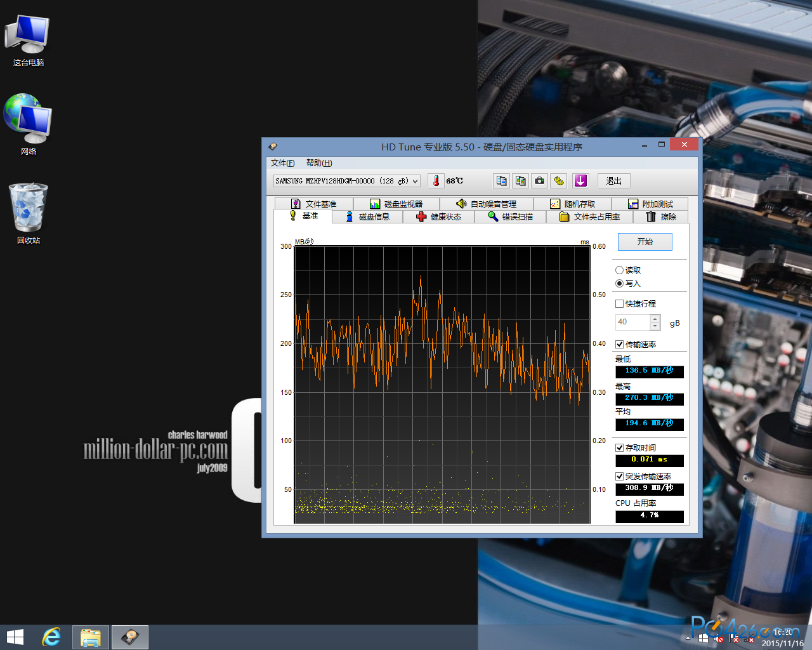The image size is (812, 650).
Task: Switch to 错误扫描 tab
Action: pyautogui.click(x=511, y=217)
